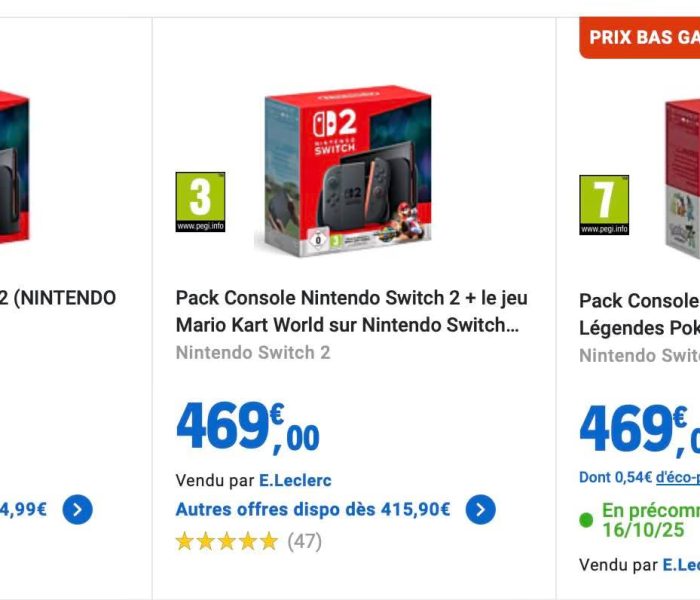Open the partially visible left console image
The image size is (700, 600).
[x=15, y=169]
